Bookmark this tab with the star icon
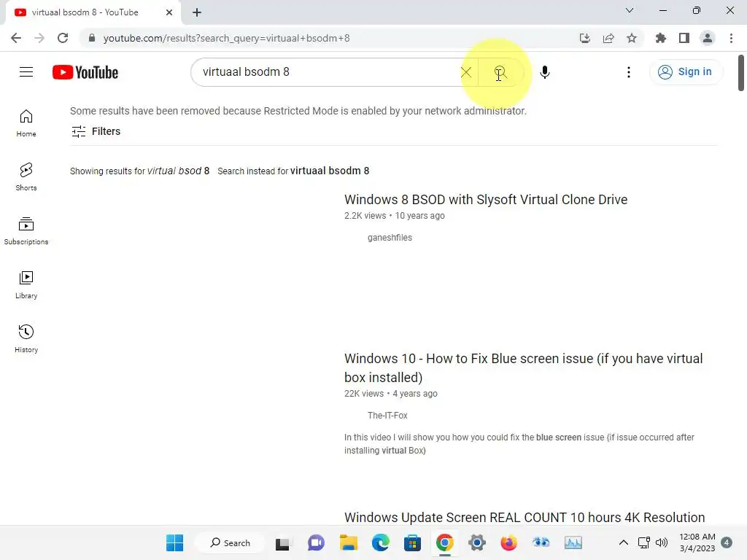Image resolution: width=747 pixels, height=560 pixels. [x=632, y=38]
